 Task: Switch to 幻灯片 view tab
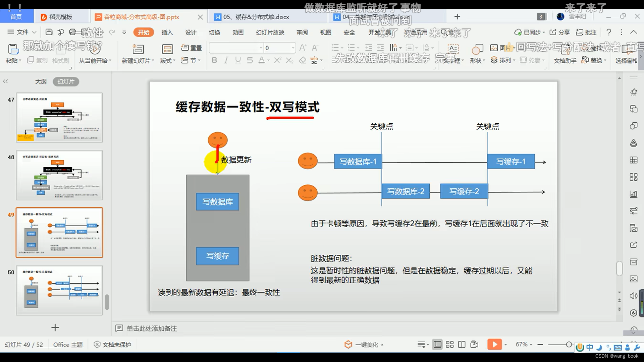[x=65, y=81]
